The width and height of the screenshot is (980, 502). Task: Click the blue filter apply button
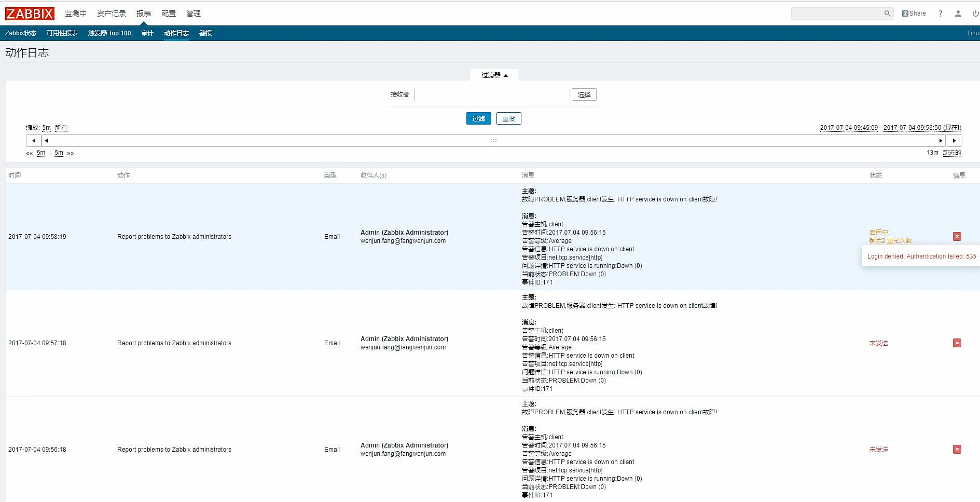point(478,119)
